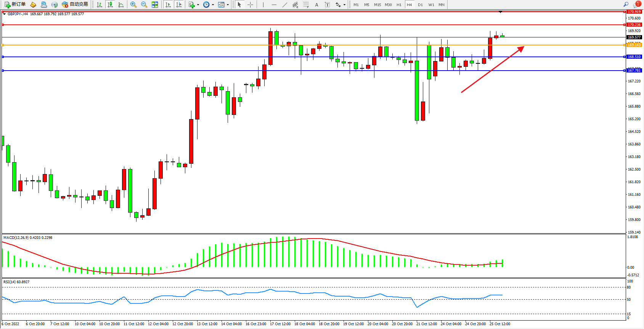This screenshot has width=644, height=329.
Task: Expand the periodicity clock dropdown arrow
Action: coord(213,5)
